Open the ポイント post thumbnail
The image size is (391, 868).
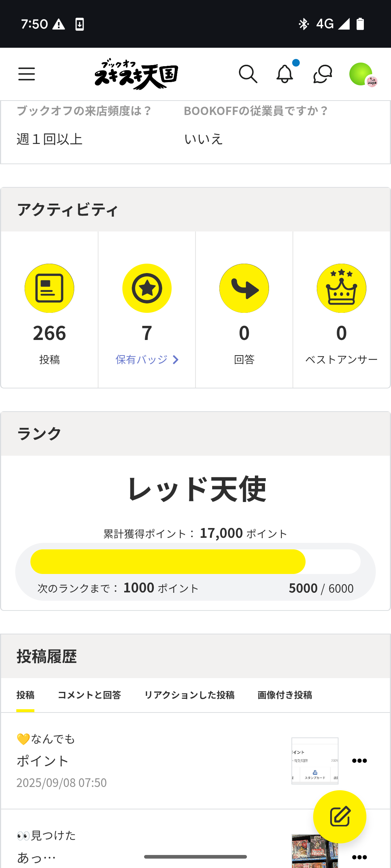pyautogui.click(x=315, y=761)
